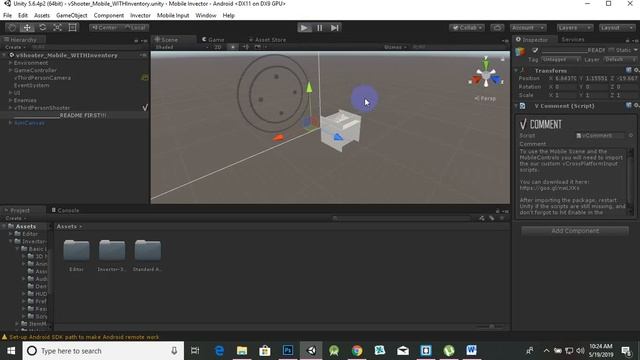Viewport: 640px width, 360px height.
Task: Open the Assets menu
Action: 42,16
